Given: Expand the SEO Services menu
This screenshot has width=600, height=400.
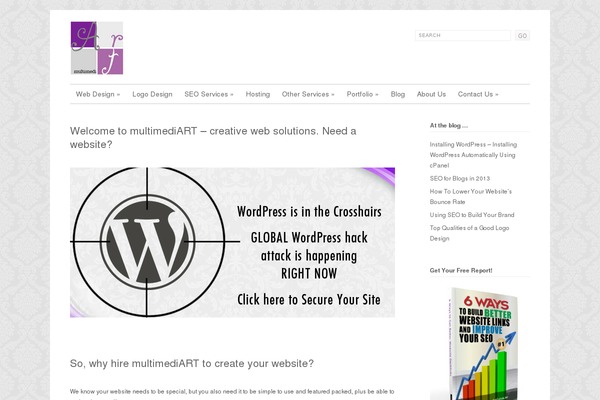Looking at the screenshot, I should [x=209, y=94].
